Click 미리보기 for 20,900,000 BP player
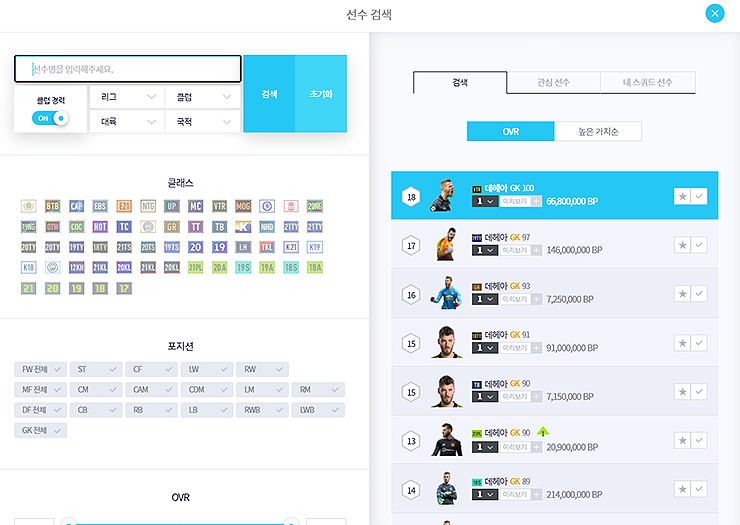Image resolution: width=740 pixels, height=525 pixels. coord(514,447)
